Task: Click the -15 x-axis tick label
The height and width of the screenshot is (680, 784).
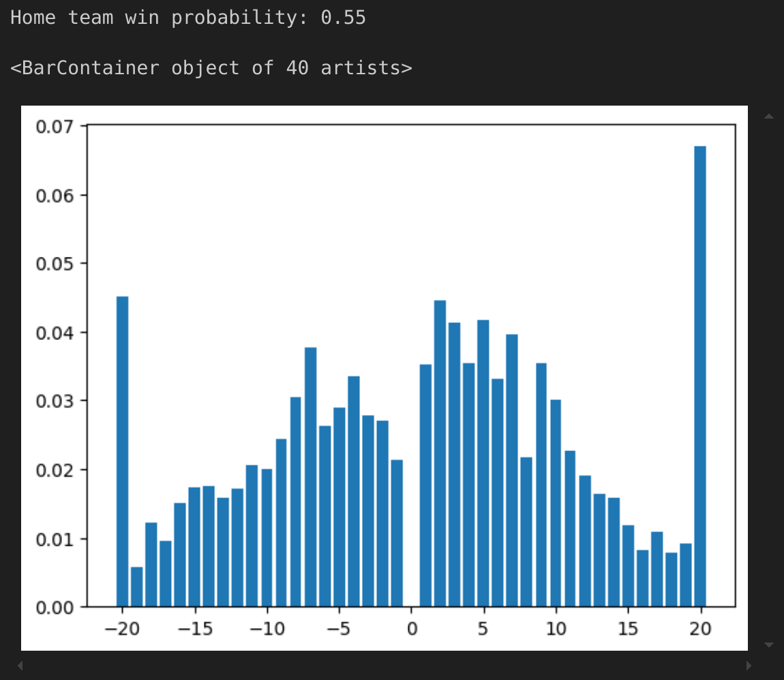Action: click(194, 629)
